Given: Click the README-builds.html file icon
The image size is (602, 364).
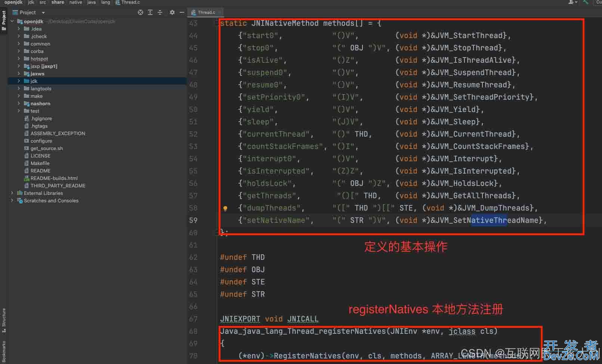Looking at the screenshot, I should [27, 178].
